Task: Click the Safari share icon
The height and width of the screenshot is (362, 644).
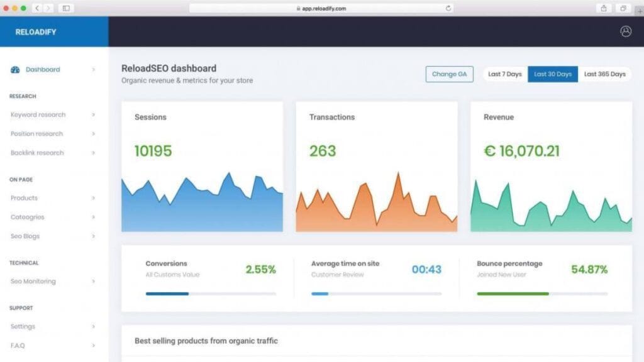Action: 604,8
